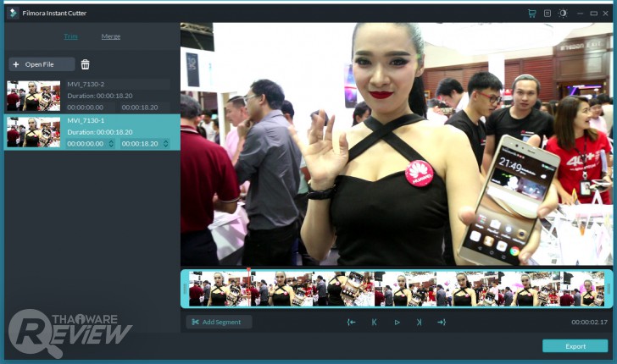Grab the left trim handle of timeline
The width and height of the screenshot is (617, 364).
click(x=185, y=289)
